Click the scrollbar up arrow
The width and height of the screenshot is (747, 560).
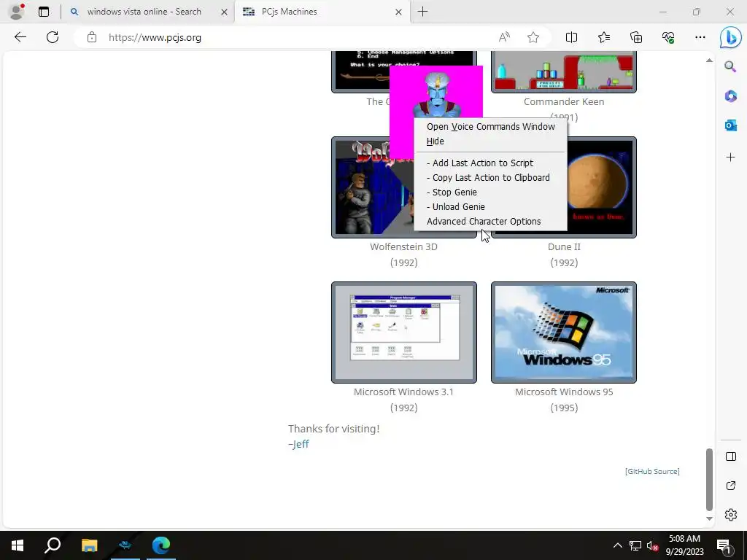709,61
